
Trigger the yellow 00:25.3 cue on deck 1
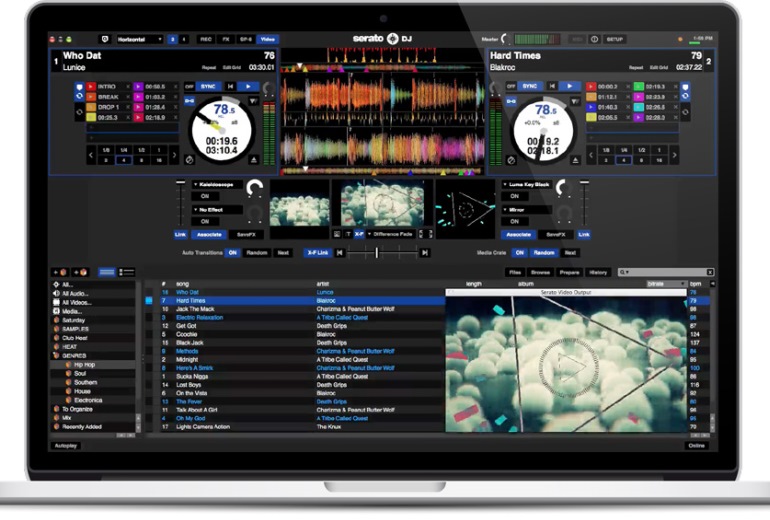click(x=91, y=117)
